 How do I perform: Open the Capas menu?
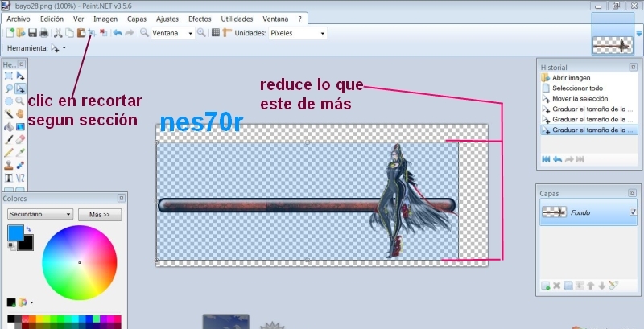tap(137, 19)
